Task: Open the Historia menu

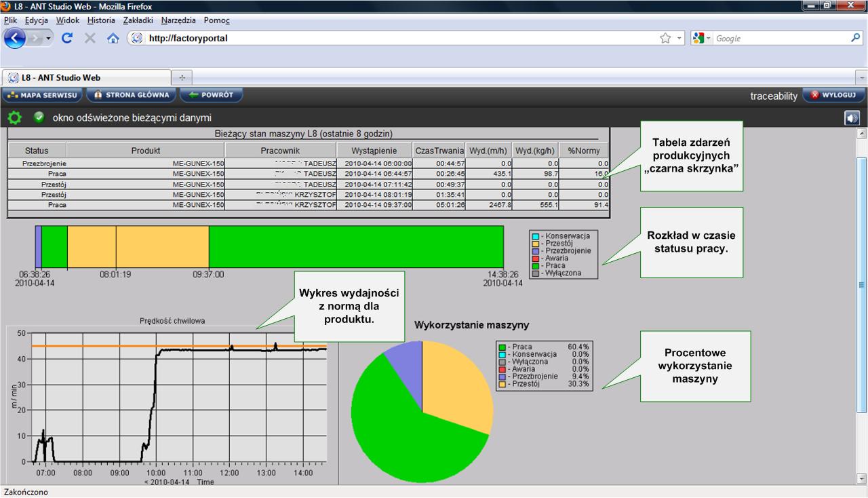Action: 101,20
